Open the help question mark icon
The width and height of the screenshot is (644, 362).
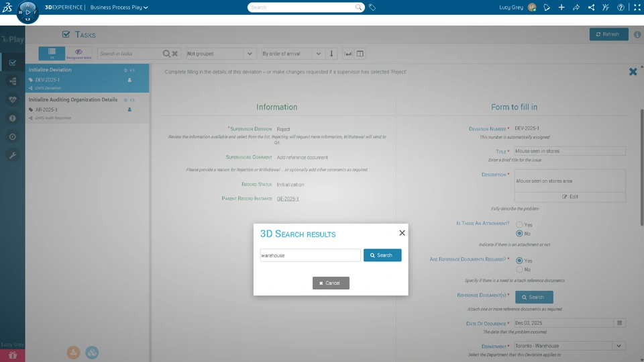(621, 7)
